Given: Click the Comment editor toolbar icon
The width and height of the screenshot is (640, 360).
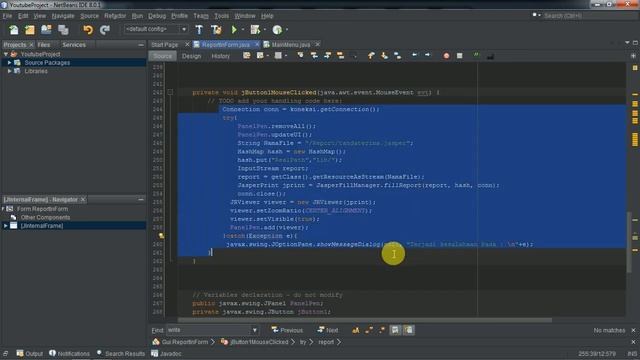Looking at the screenshot, I should click(x=476, y=55).
